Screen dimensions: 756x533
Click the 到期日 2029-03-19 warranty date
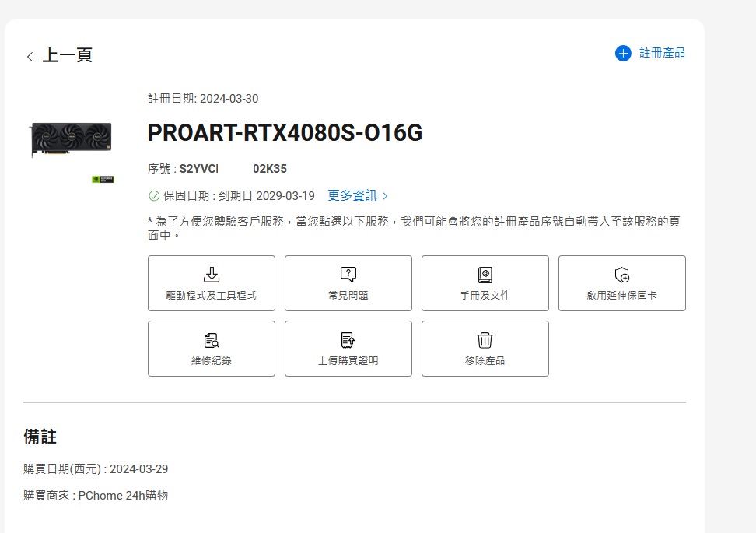pyautogui.click(x=266, y=196)
